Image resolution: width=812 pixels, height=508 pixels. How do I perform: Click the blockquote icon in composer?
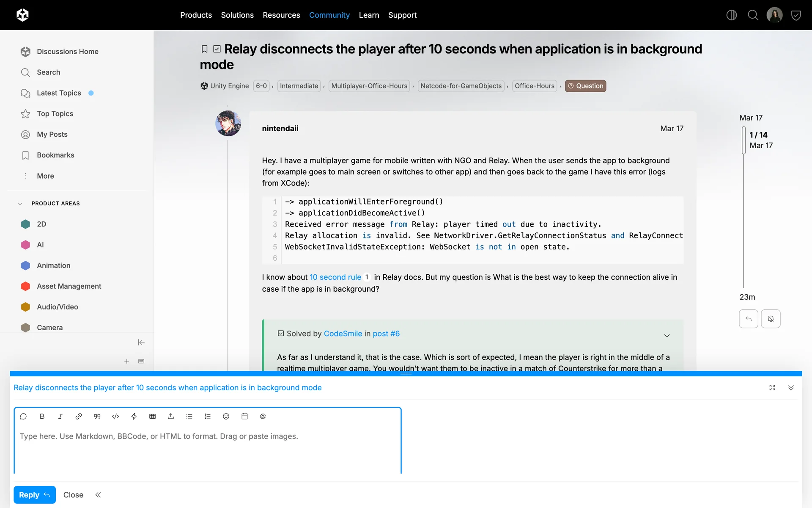[x=97, y=417]
